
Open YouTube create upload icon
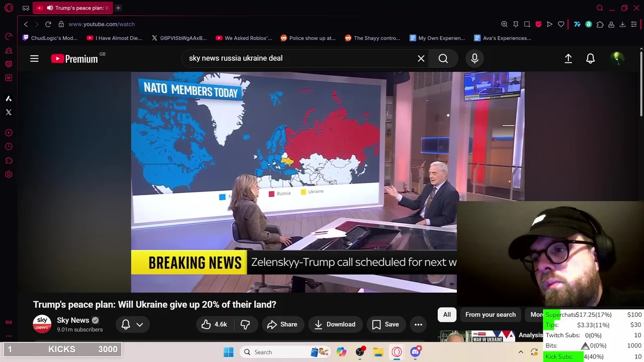pos(569,58)
